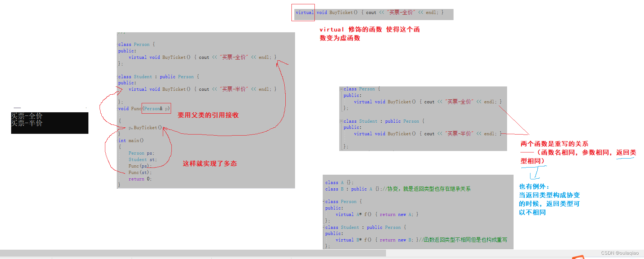Click the "return 0;" line

pos(140,179)
